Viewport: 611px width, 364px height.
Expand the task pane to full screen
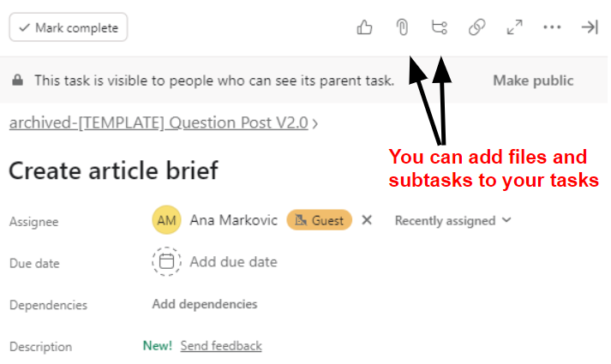515,27
